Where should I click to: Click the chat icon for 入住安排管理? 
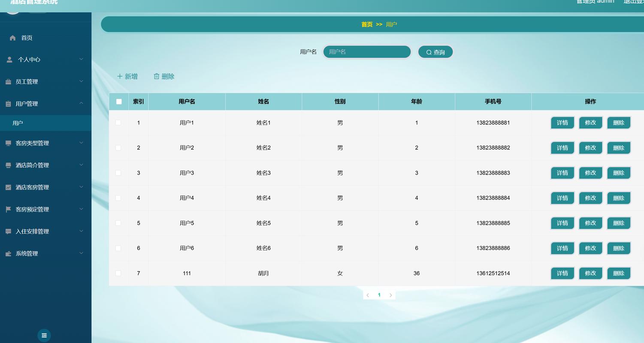(x=8, y=232)
